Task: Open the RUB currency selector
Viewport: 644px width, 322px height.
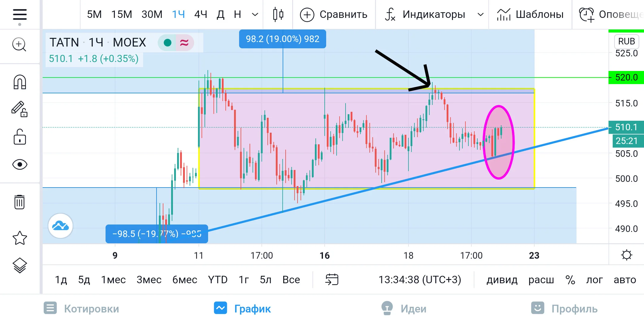Action: (626, 41)
